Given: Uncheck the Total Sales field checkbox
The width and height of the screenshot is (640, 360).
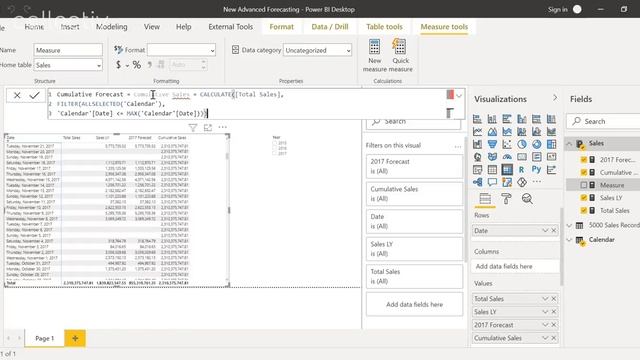Looking at the screenshot, I should click(584, 210).
